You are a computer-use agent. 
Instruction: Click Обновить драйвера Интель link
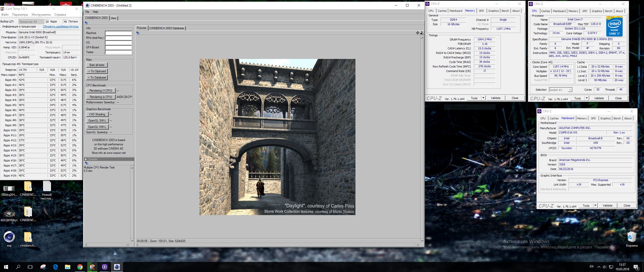click(x=61, y=26)
